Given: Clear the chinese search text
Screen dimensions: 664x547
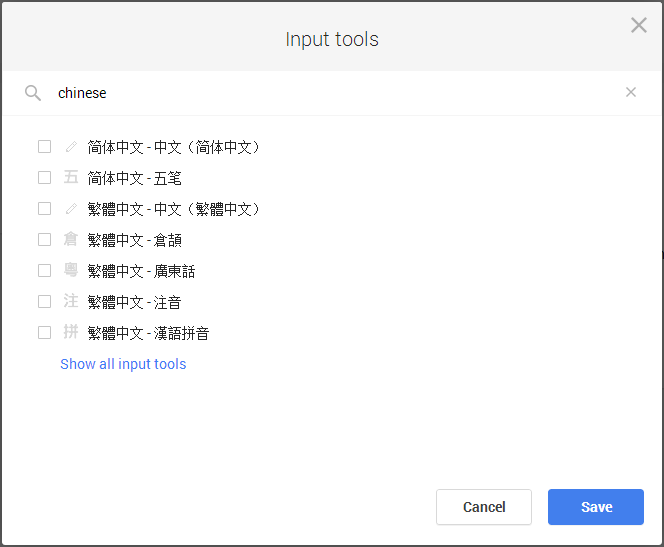Looking at the screenshot, I should pos(631,92).
